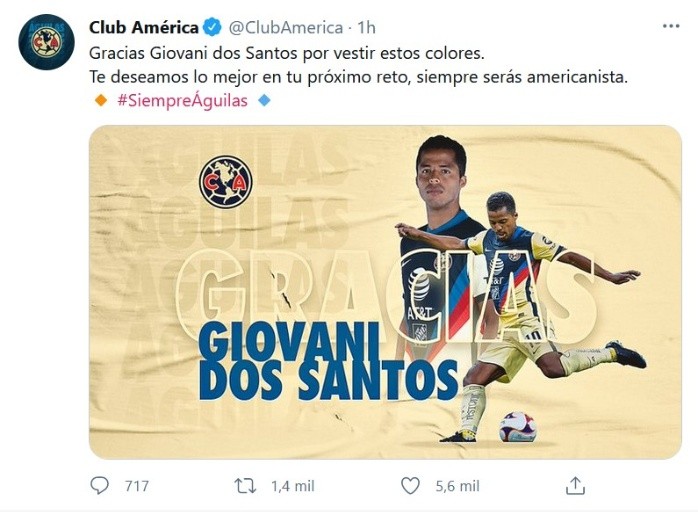Open the Gracias Giovani dos Santos image

(385, 292)
